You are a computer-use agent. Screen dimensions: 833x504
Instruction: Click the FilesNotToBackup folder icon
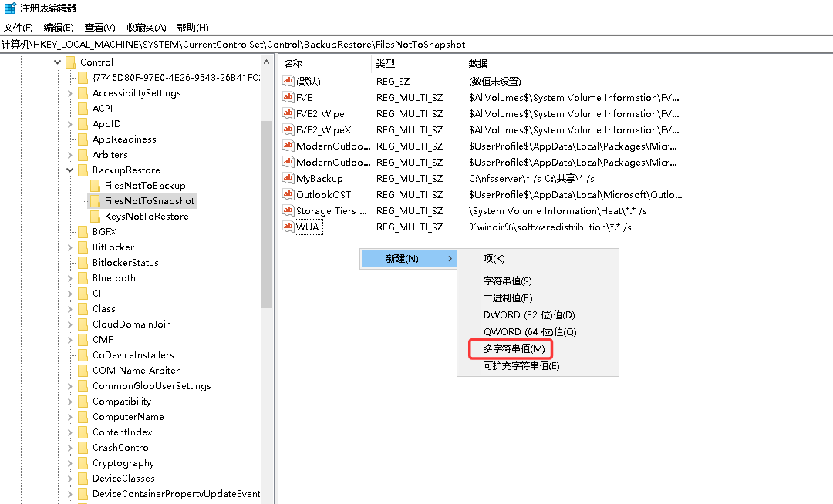coord(95,185)
